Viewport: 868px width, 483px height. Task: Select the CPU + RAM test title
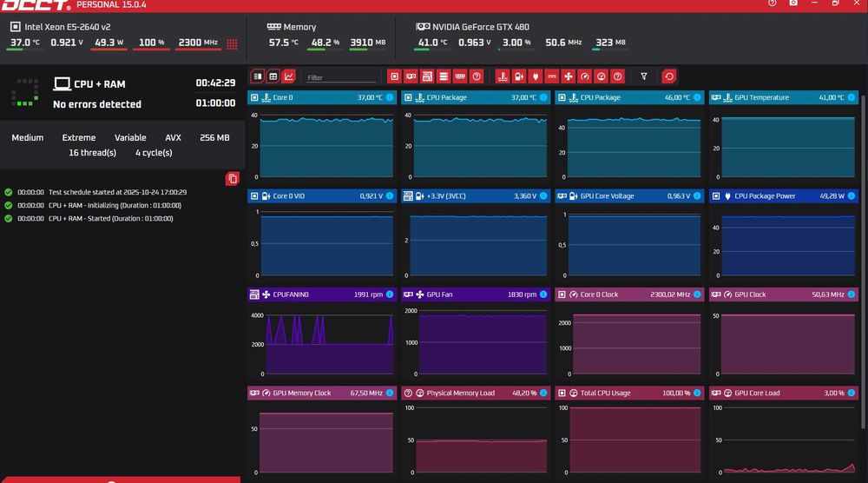(100, 84)
